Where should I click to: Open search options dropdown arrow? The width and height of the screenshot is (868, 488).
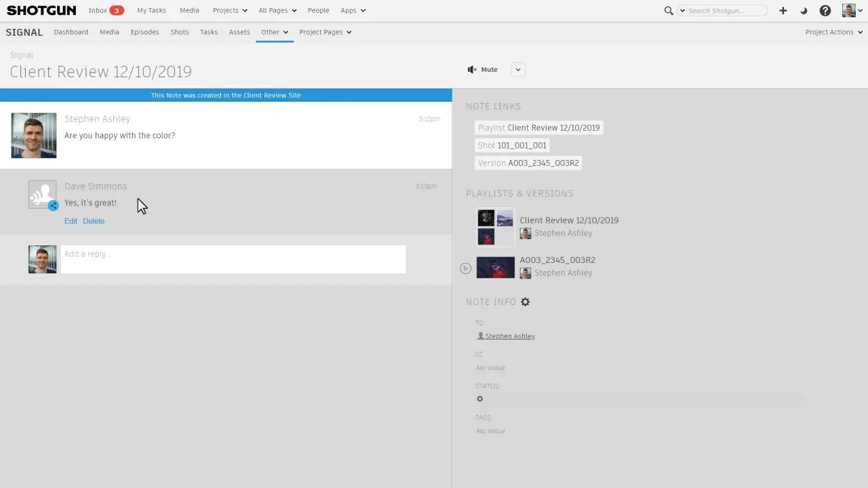[x=682, y=11]
